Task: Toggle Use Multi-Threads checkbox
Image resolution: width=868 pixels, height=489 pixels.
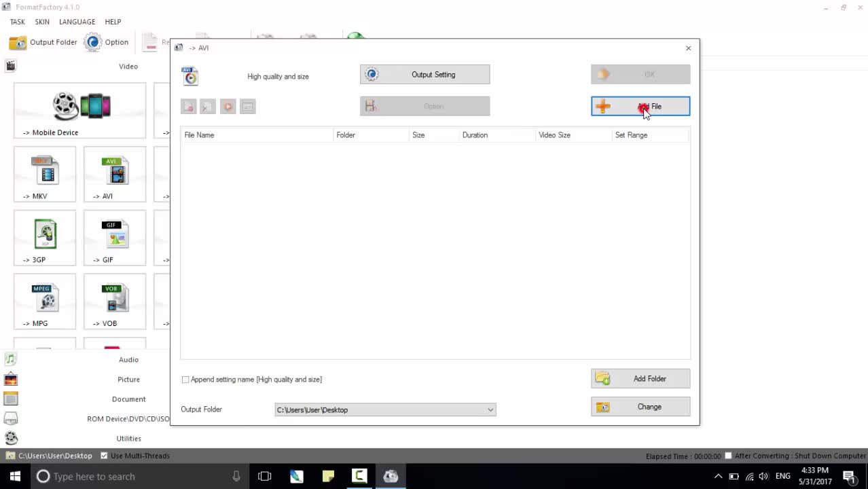Action: tap(104, 456)
